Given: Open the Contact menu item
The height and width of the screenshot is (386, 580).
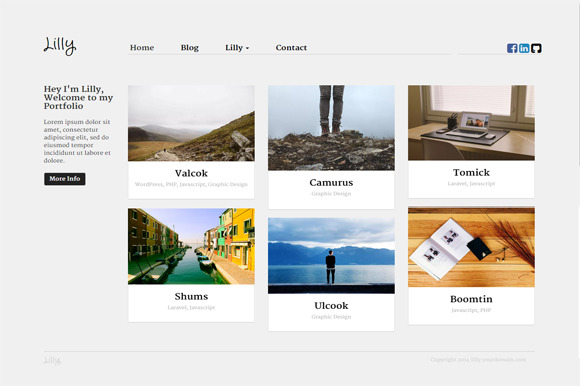Looking at the screenshot, I should click(x=291, y=48).
